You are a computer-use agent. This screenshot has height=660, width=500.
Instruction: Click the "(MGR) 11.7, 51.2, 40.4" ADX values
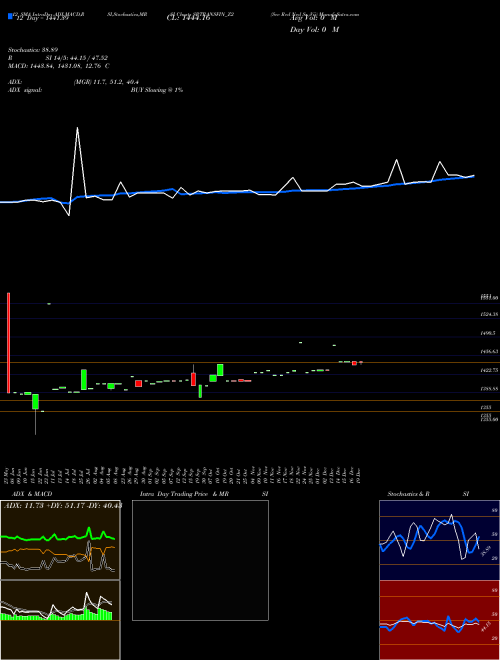tap(106, 82)
